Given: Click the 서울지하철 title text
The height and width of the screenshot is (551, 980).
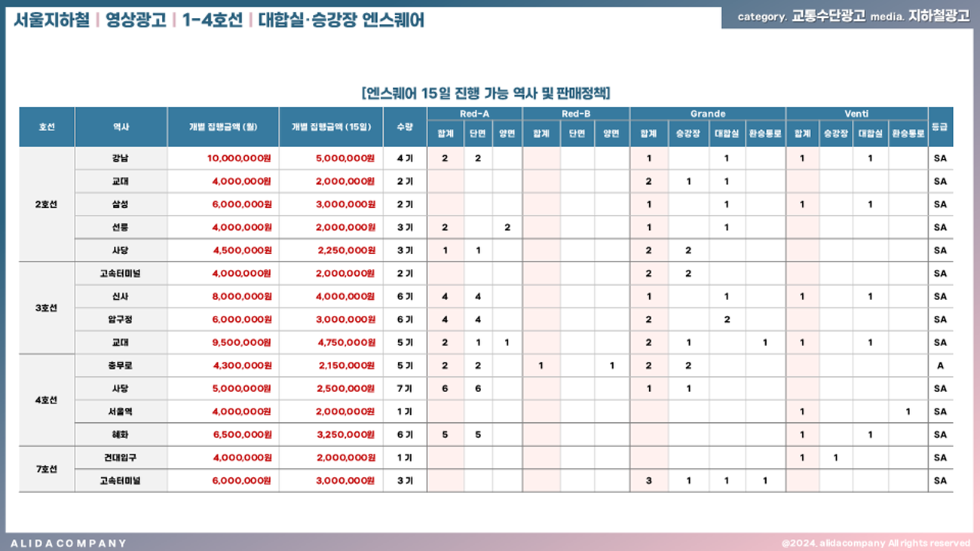Looking at the screenshot, I should point(51,20).
